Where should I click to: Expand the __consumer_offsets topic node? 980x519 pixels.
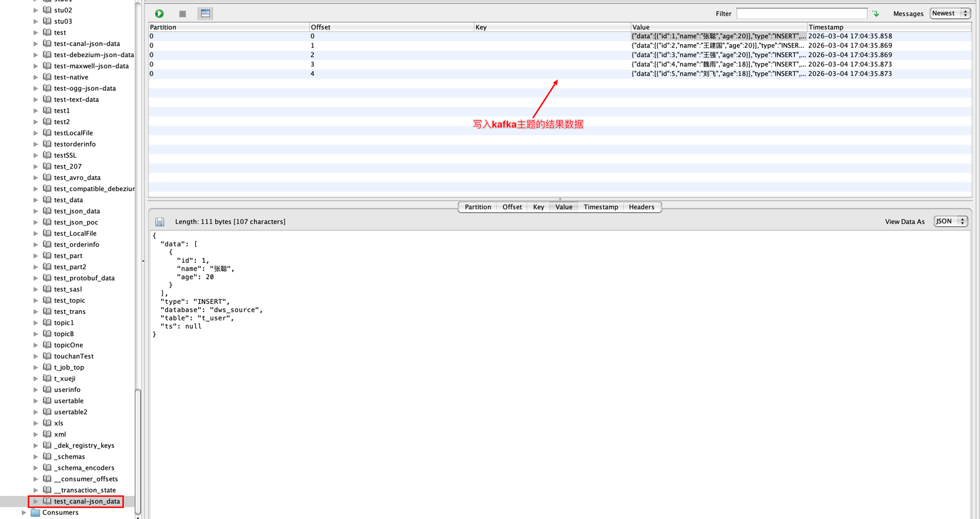[x=36, y=479]
